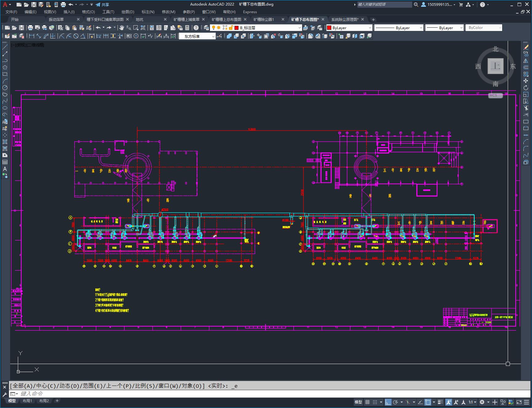
Task: Open the 绘图(D) menu
Action: pyautogui.click(x=128, y=12)
